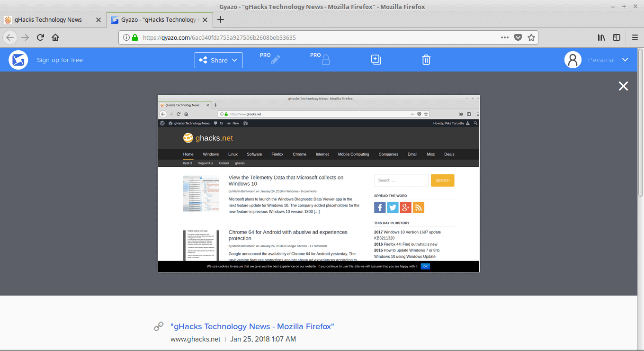
Task: Click the trash delete icon
Action: click(426, 60)
